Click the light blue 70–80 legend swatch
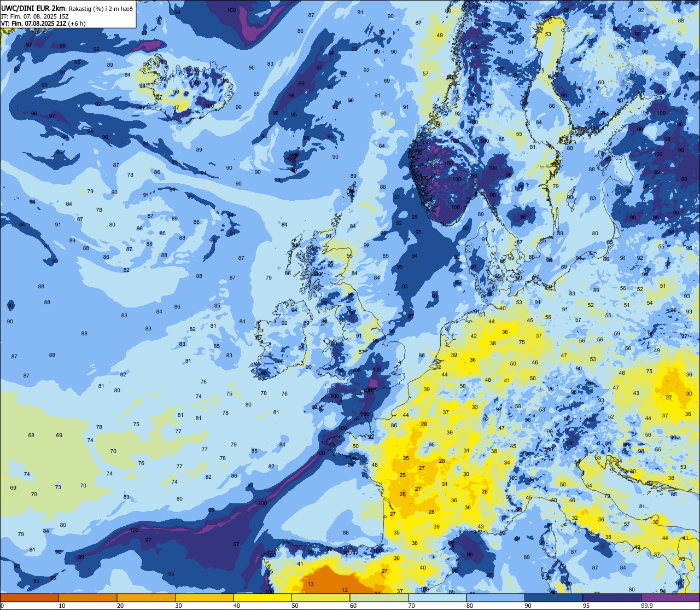The height and width of the screenshot is (610, 700). [x=437, y=597]
